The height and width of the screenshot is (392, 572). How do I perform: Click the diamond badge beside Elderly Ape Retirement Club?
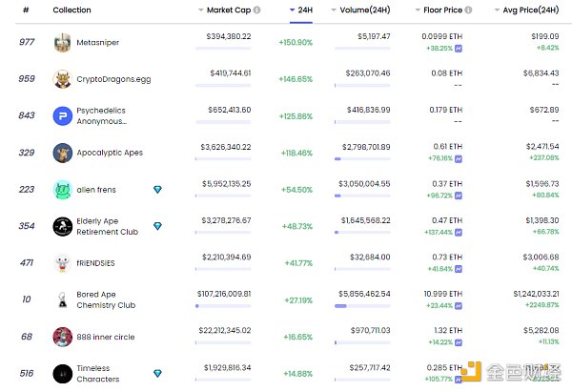point(157,226)
